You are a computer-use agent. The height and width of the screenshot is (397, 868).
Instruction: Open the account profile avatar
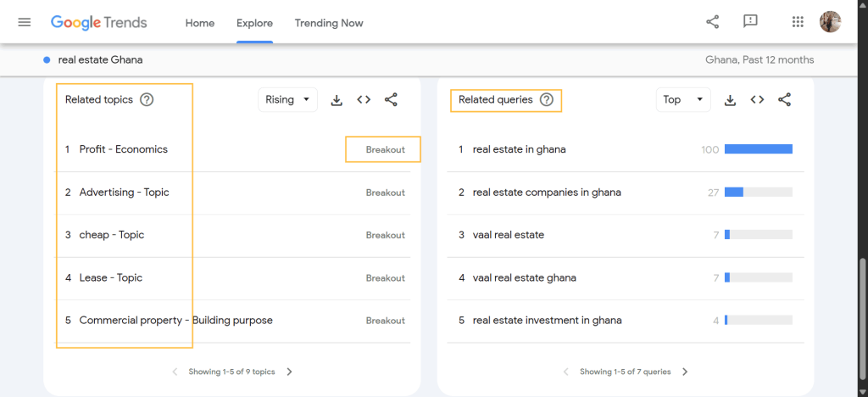[x=830, y=22]
